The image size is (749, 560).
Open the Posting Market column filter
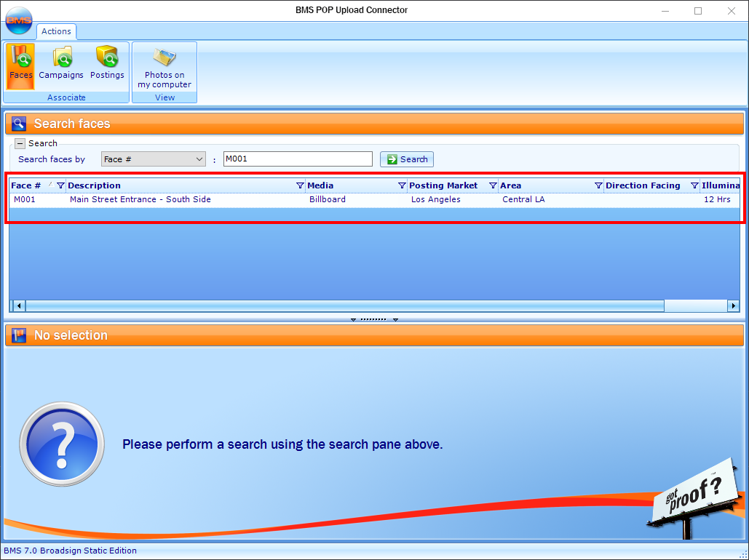[x=493, y=185]
